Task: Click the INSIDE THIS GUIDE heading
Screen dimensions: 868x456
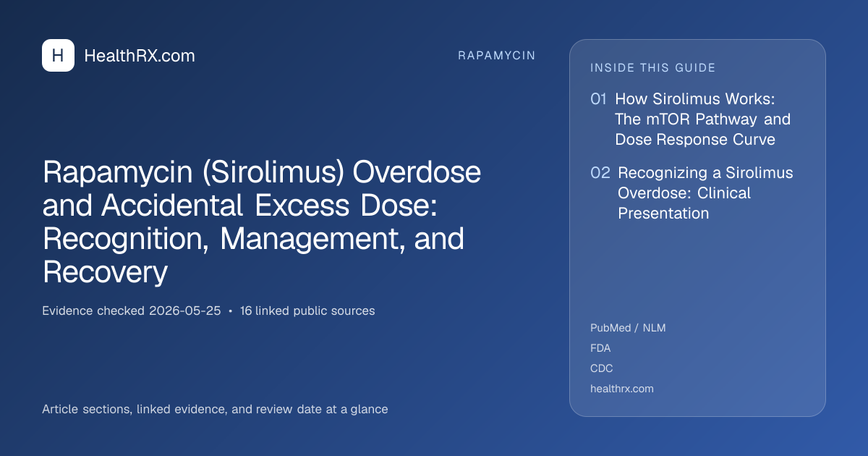Action: (x=653, y=68)
